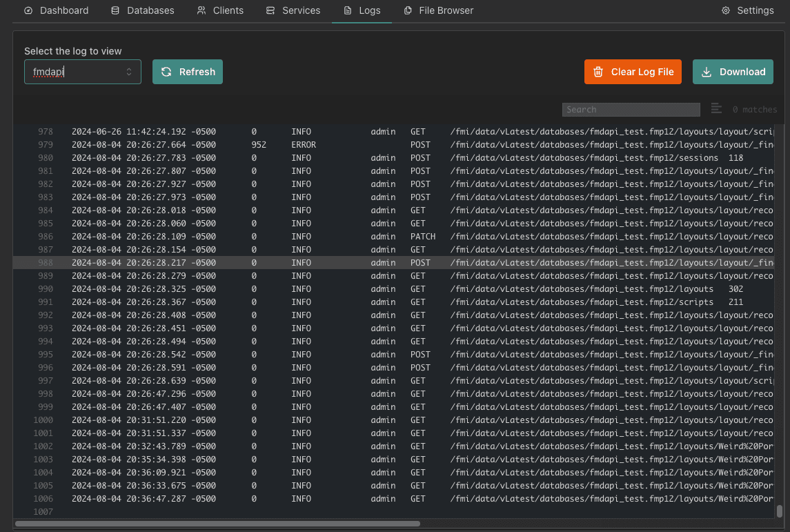The image size is (790, 532).
Task: Click the Databases cylinder icon
Action: (x=115, y=10)
